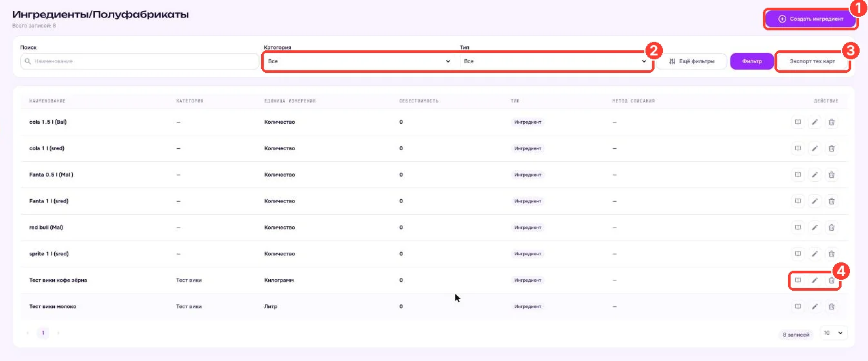Open tech card for cola 1.5 l (Bal)
This screenshot has height=361, width=868.
click(798, 122)
